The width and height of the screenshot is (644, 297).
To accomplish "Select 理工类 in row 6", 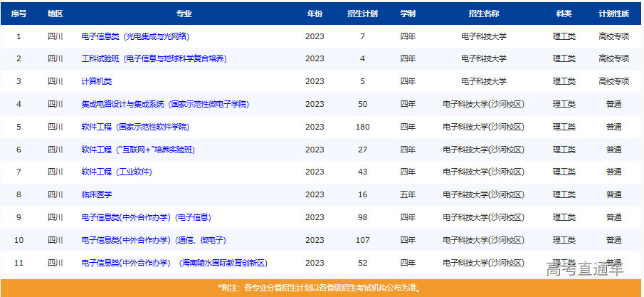I will click(564, 150).
